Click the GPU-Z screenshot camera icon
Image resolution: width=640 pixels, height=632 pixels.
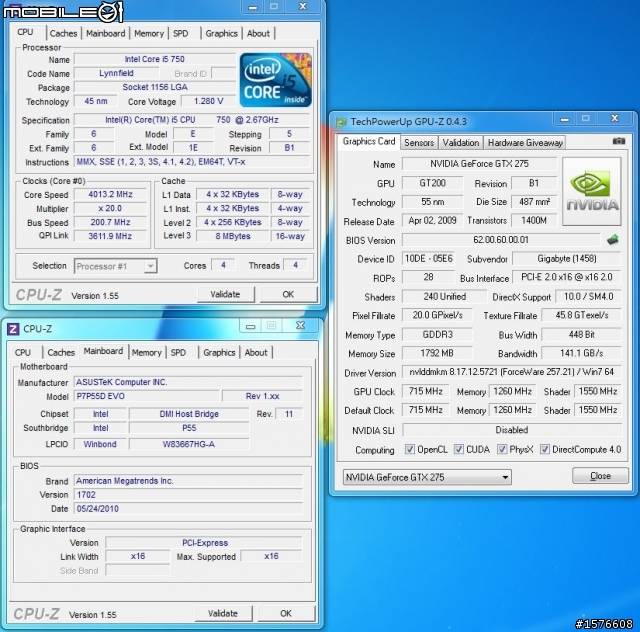(619, 141)
